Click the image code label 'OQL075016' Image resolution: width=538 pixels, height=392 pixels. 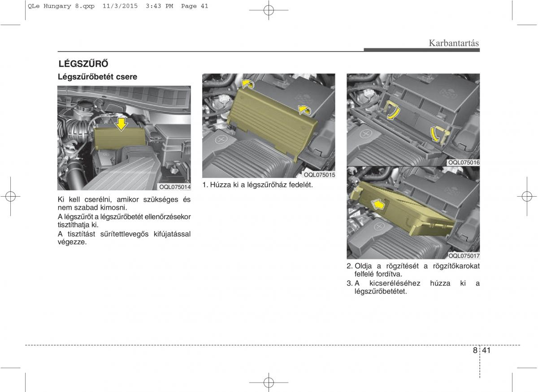(x=464, y=163)
